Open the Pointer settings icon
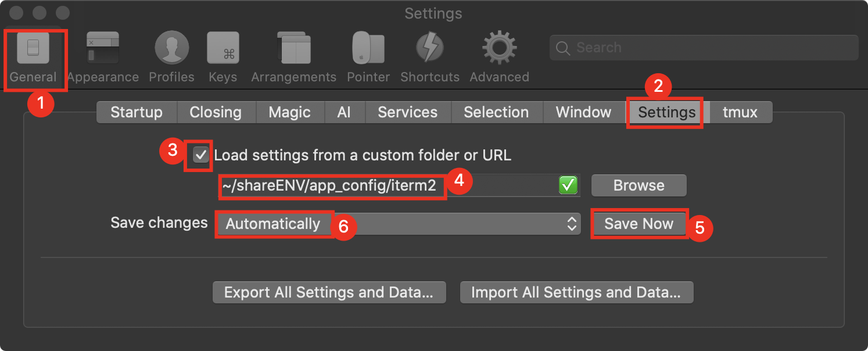 368,49
